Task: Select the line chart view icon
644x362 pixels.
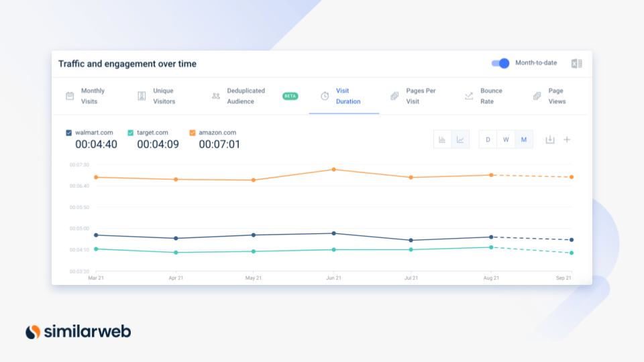Action: click(460, 139)
